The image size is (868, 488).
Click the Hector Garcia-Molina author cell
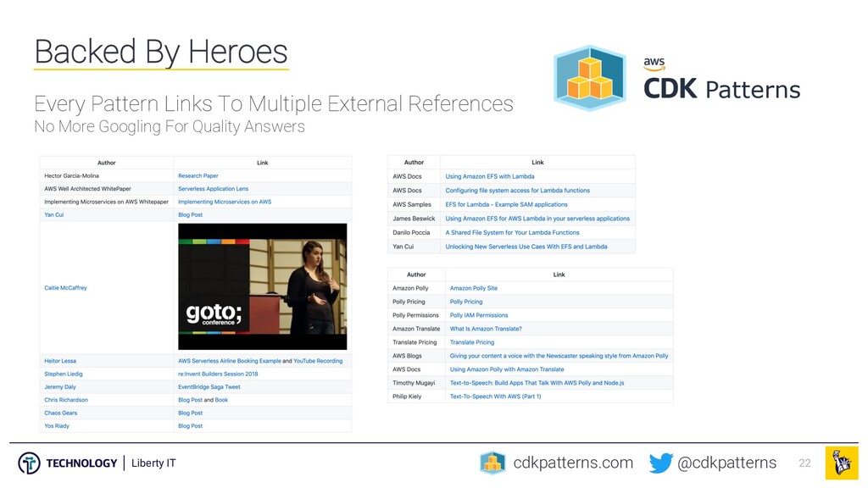coord(72,176)
